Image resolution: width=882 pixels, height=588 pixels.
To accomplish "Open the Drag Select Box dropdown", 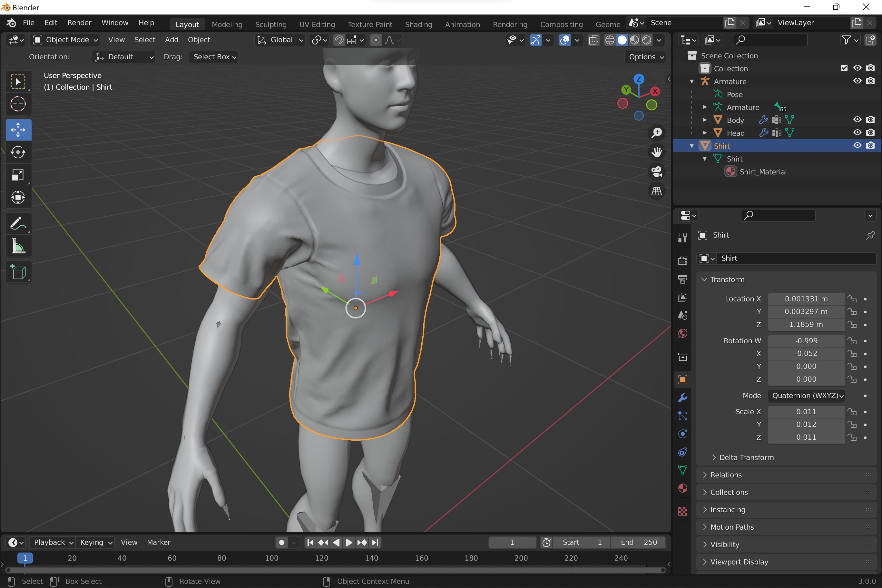I will click(214, 57).
